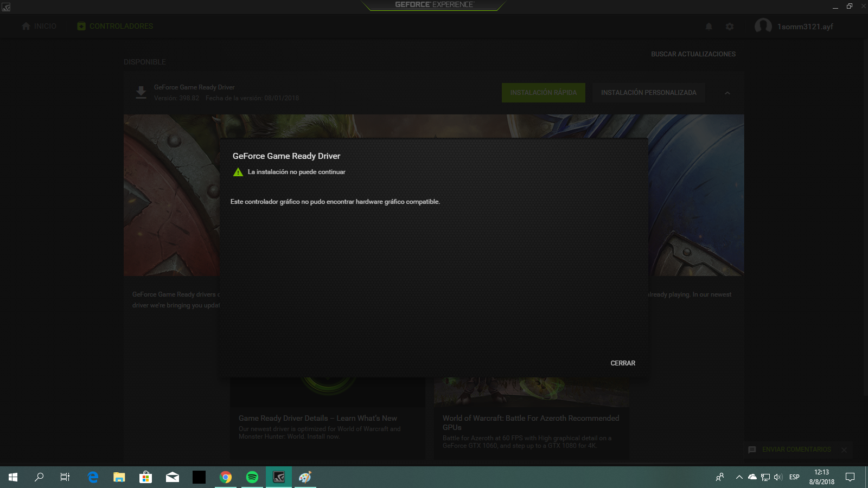Open the INICIO home tab
This screenshot has width=868, height=488.
(39, 26)
